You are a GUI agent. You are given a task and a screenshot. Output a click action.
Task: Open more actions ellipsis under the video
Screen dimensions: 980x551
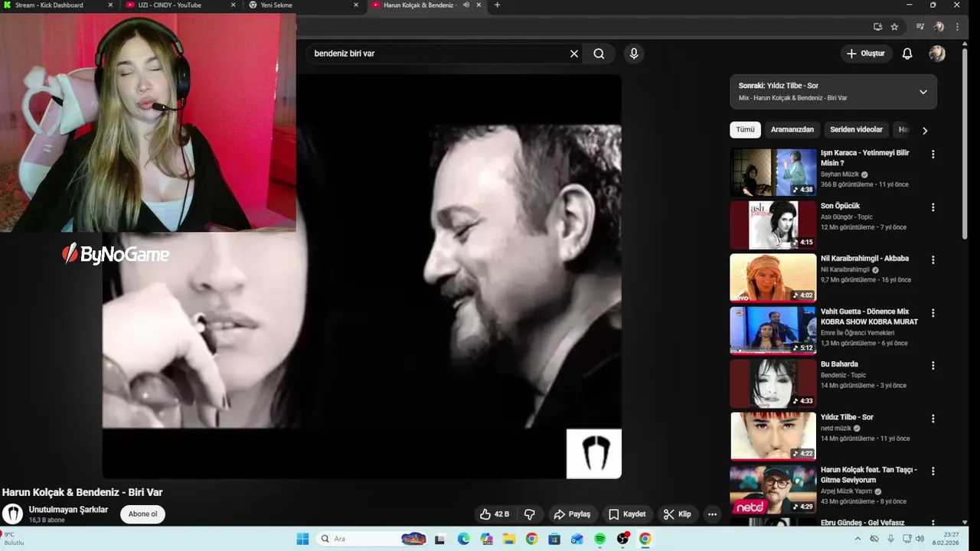coord(712,514)
